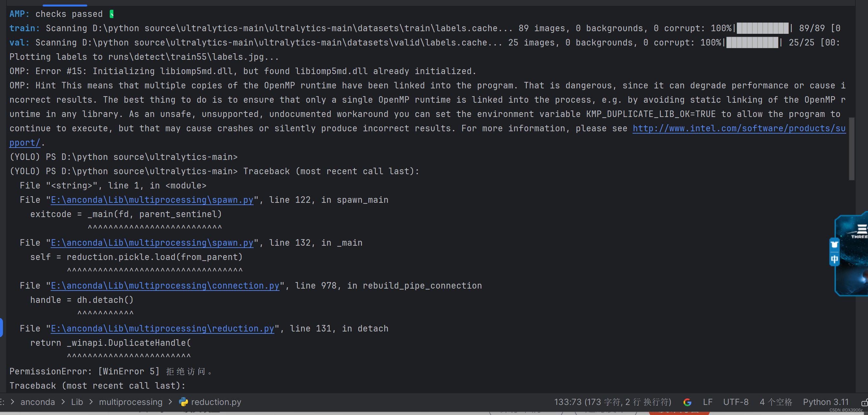Open reduction.py from the detach traceback line
The image size is (868, 415).
[x=162, y=328]
